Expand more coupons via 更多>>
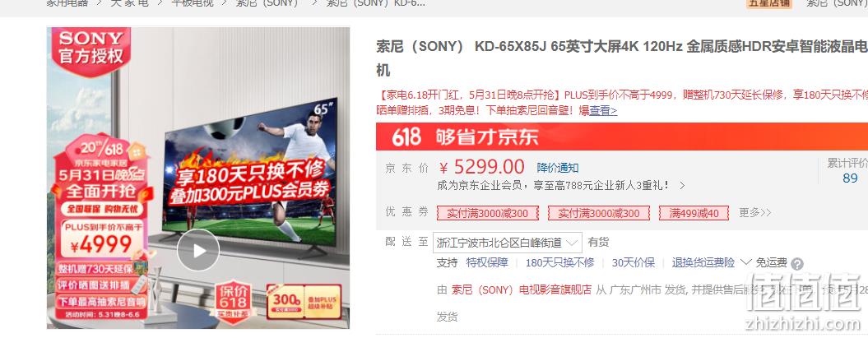 tap(755, 213)
